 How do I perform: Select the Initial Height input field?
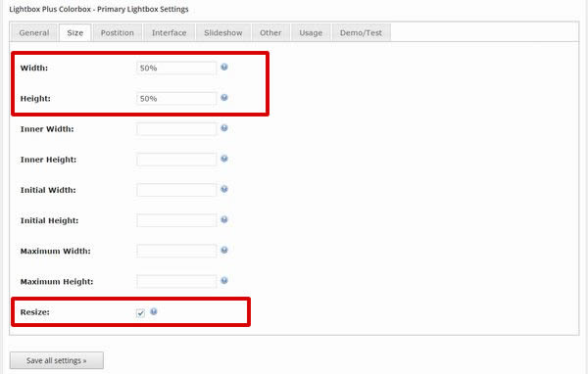click(x=176, y=220)
